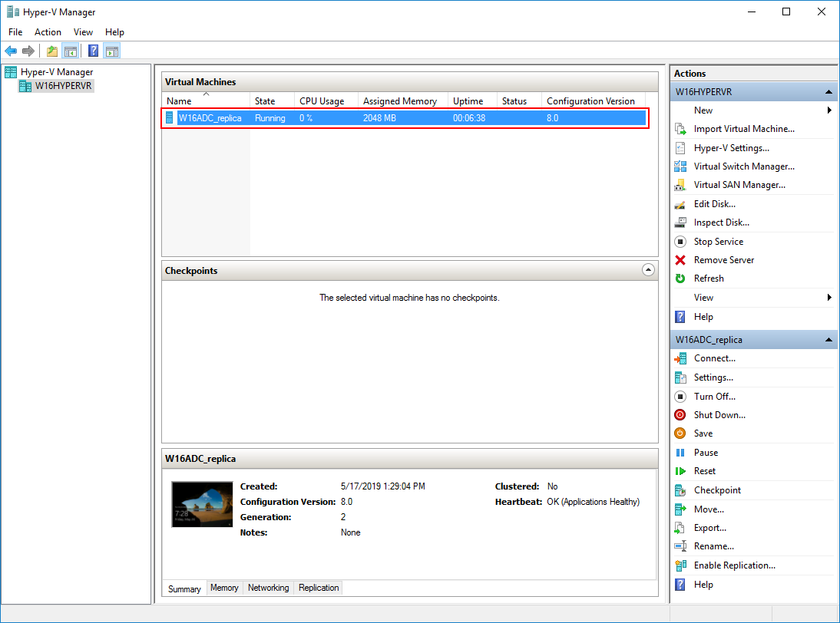
Task: Click the Enable Replication icon
Action: click(x=680, y=565)
